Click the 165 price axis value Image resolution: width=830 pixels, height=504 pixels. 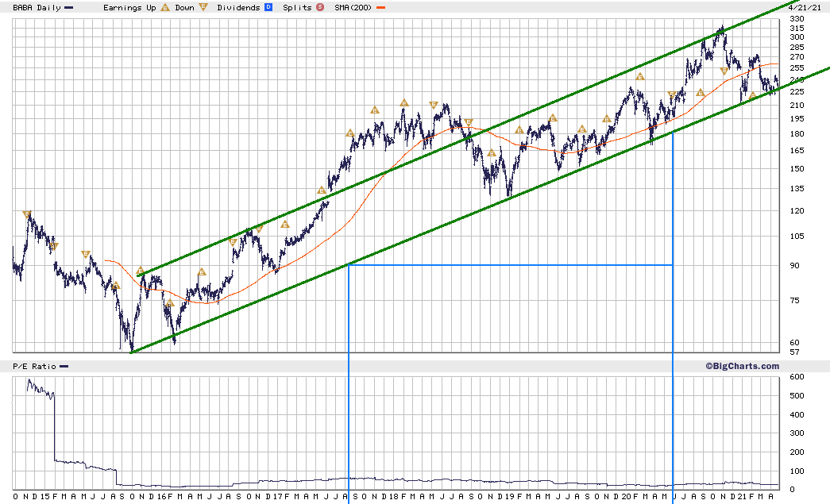(x=797, y=150)
